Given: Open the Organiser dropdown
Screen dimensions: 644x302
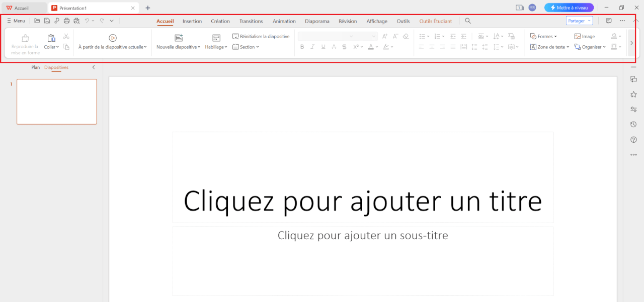Looking at the screenshot, I should 590,47.
